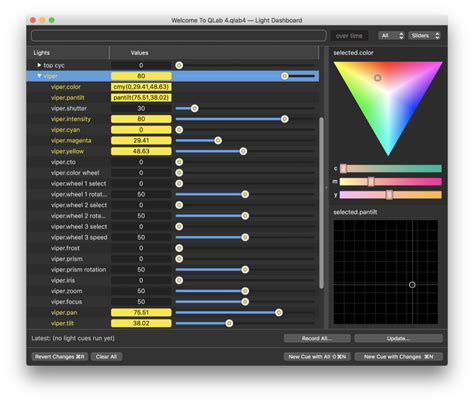
Task: Click the viper.pan slider handle
Action: [279, 312]
